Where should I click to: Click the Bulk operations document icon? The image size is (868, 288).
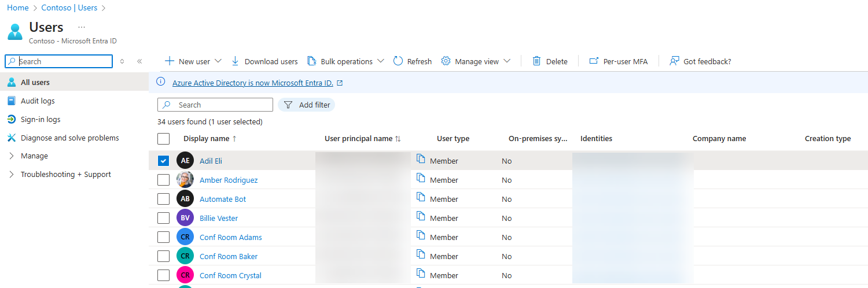311,61
